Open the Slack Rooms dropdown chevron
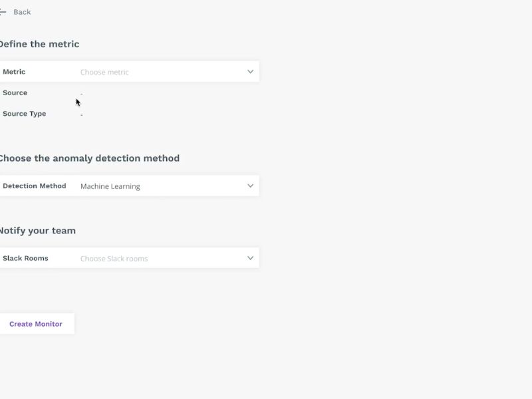This screenshot has height=399, width=532. (x=251, y=258)
